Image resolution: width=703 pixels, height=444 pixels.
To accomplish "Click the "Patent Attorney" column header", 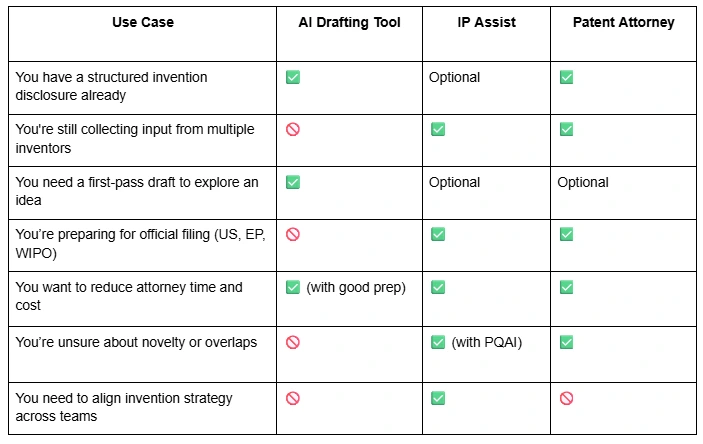I will pos(622,22).
